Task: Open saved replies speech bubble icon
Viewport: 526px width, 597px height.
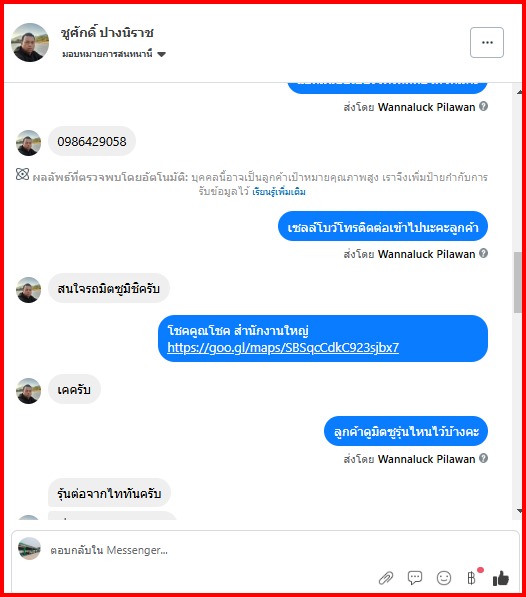Action: 414,578
